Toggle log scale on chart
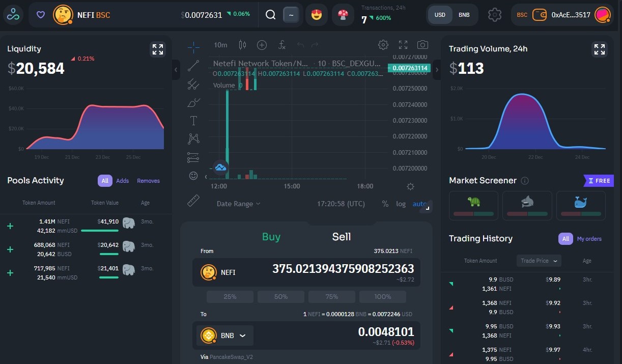Viewport: 622px width, 364px height. pos(401,204)
